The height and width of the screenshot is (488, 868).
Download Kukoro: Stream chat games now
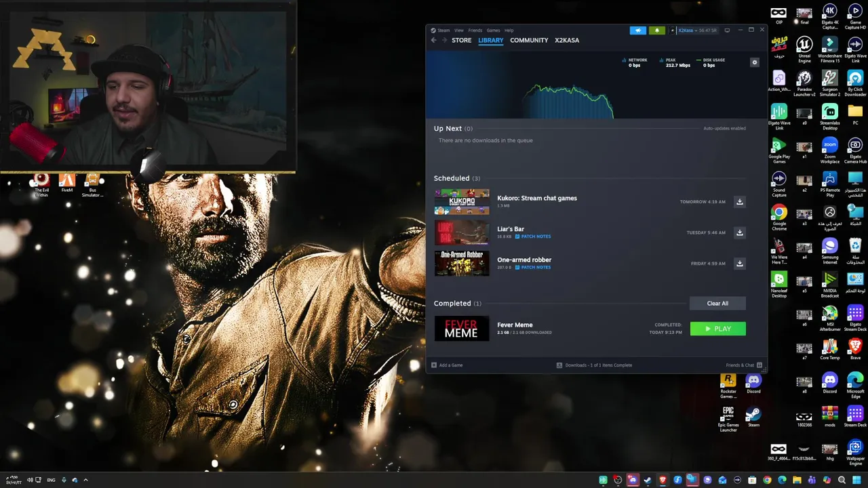(x=740, y=202)
